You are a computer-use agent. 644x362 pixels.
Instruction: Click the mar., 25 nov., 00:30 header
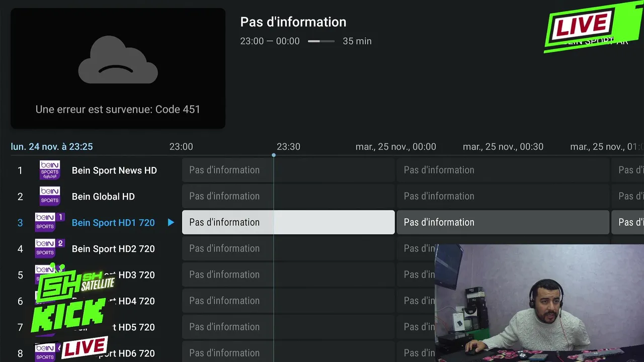click(x=503, y=147)
